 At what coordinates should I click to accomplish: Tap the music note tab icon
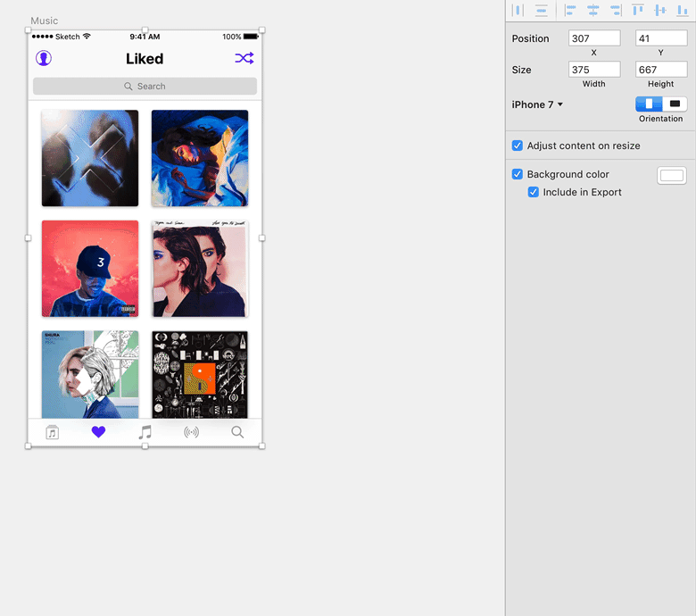145,432
